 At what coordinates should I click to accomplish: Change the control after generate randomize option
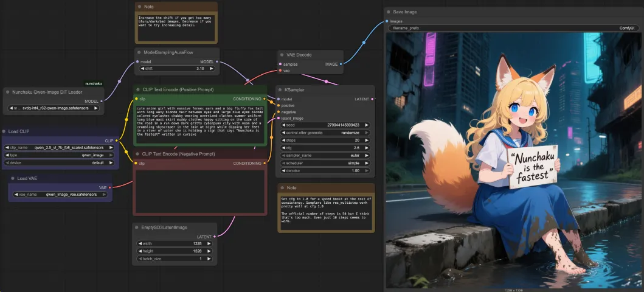pos(325,133)
